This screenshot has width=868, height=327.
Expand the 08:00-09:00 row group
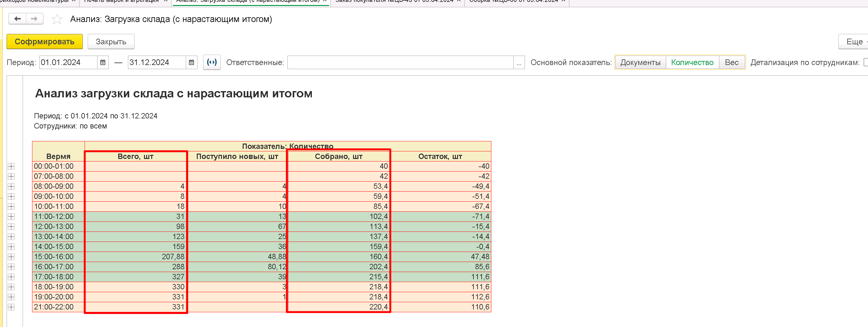point(11,186)
